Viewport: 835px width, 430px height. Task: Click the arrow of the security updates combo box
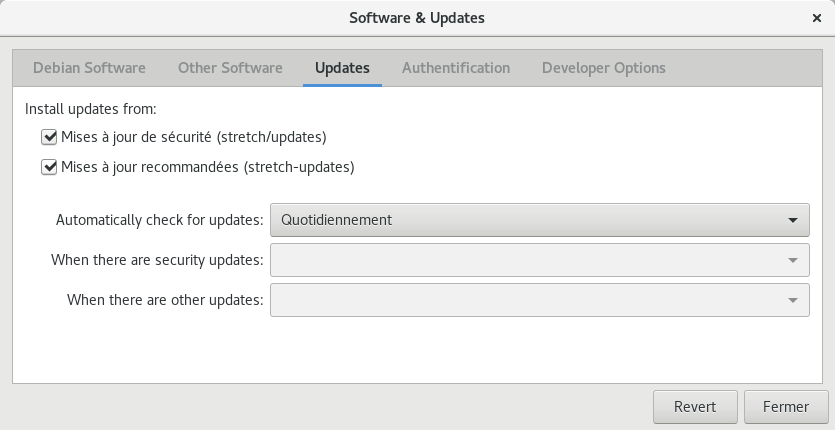(x=792, y=260)
